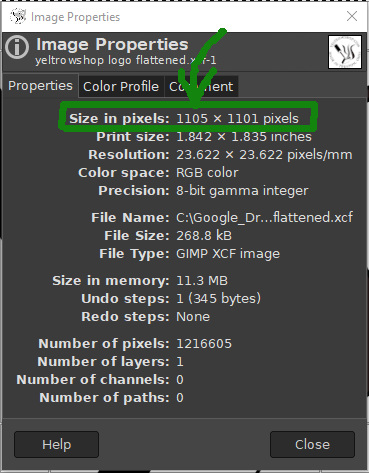Click the 8-bit gamma integer precision value

(242, 191)
